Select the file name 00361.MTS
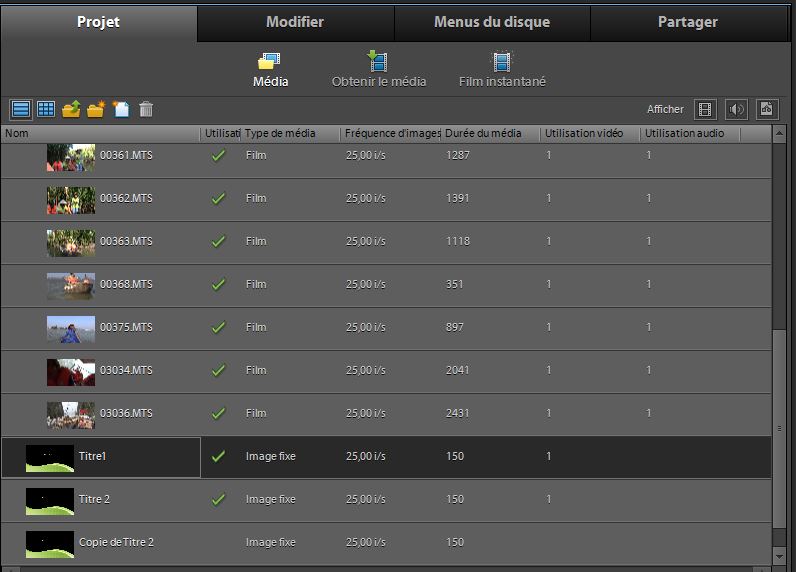The image size is (796, 572). point(126,155)
